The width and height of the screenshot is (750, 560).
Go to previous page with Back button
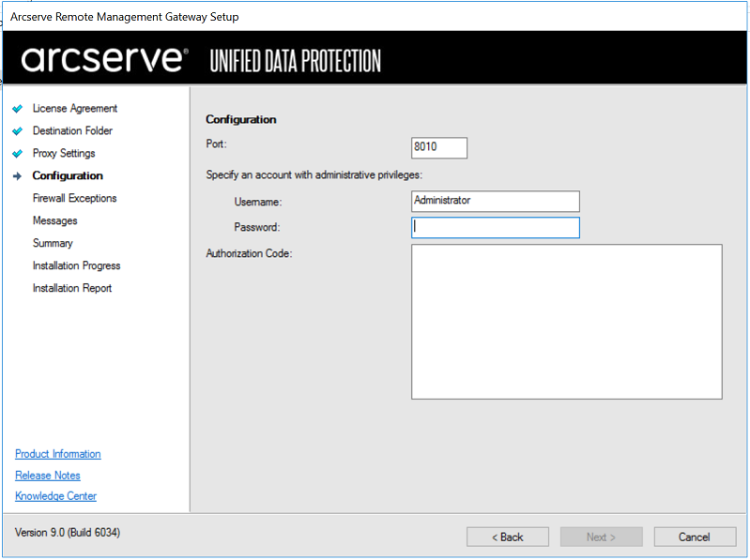pyautogui.click(x=508, y=537)
